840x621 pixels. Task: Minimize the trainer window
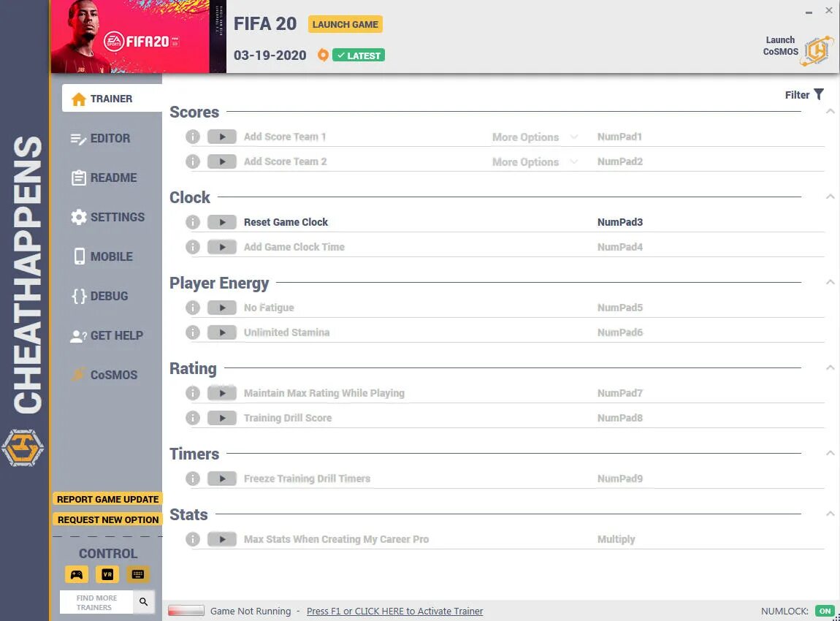click(809, 12)
